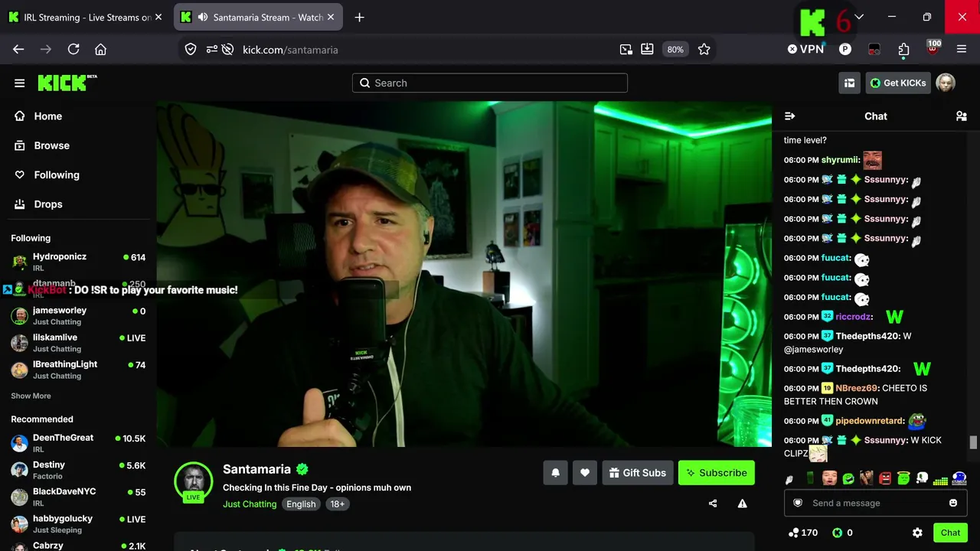Viewport: 980px width, 551px height.
Task: Switch to the IRL Streaming browser tab
Action: click(x=87, y=17)
